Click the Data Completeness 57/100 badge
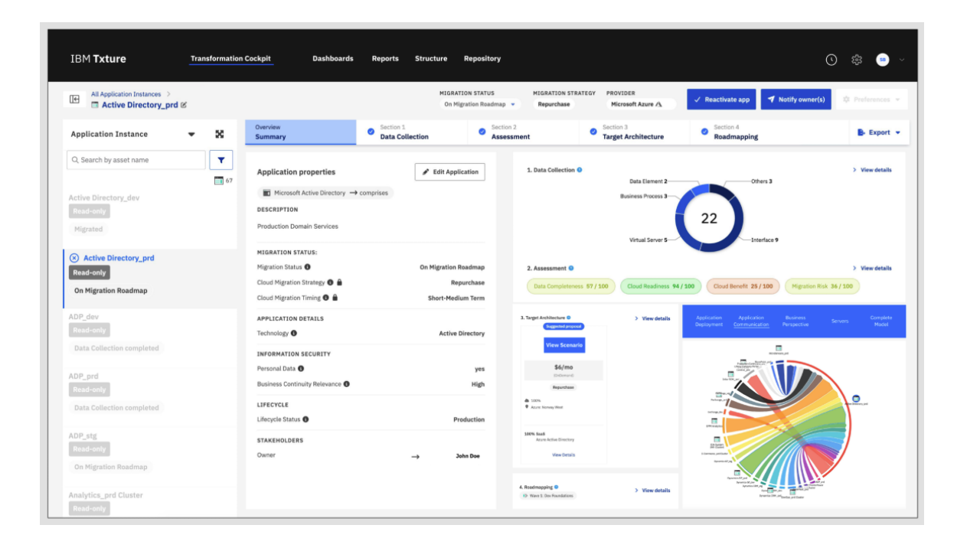The height and width of the screenshot is (551, 980). pyautogui.click(x=570, y=286)
